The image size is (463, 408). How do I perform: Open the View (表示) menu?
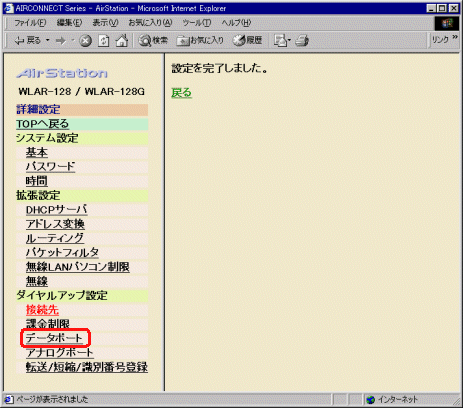coord(105,23)
